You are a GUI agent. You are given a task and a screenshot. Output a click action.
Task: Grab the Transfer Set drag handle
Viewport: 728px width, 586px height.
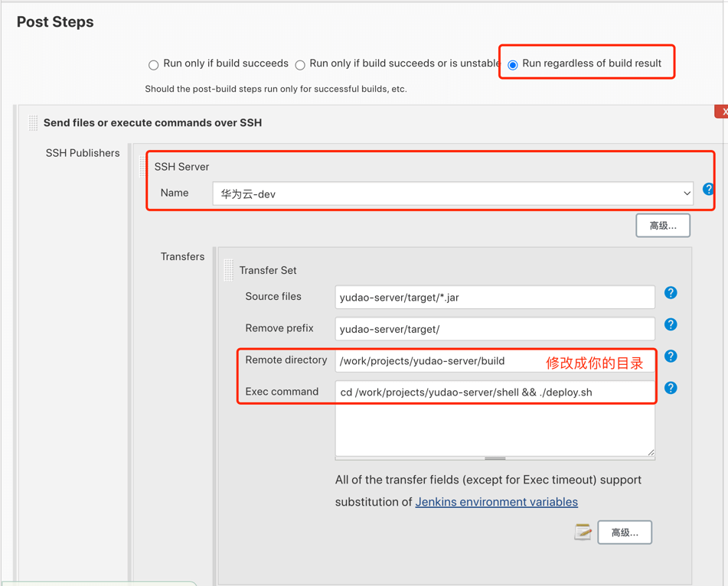tap(228, 270)
